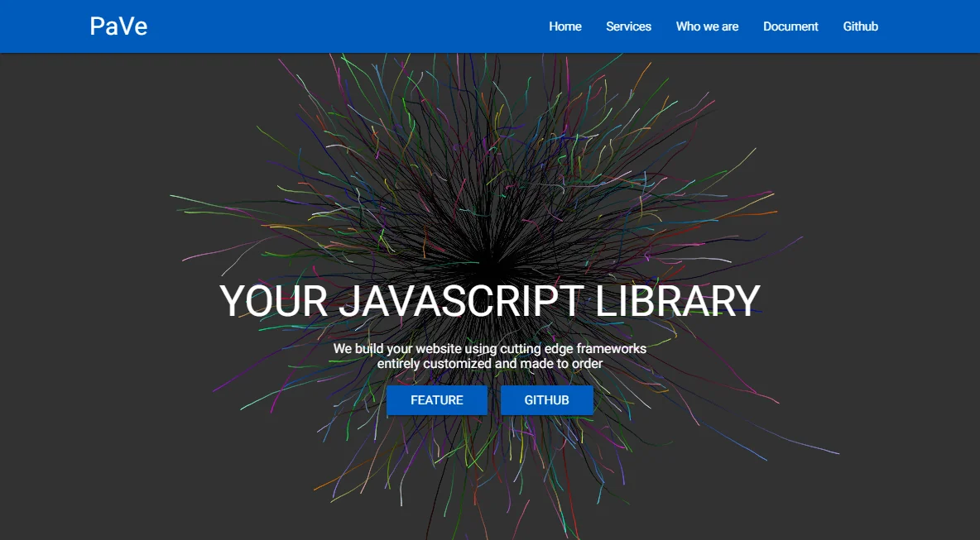Click the word JAVASCRIPT in headline

click(461, 301)
